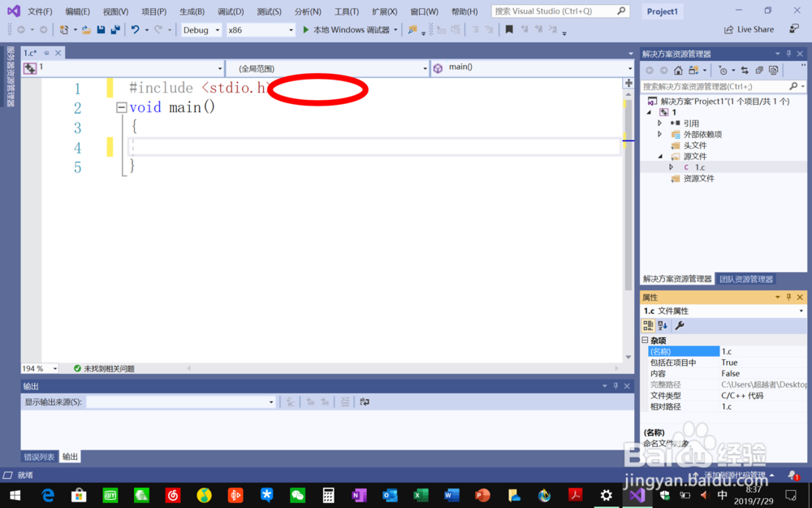Image resolution: width=812 pixels, height=508 pixels.
Task: Select 资源文件 folder in tree
Action: pyautogui.click(x=698, y=178)
